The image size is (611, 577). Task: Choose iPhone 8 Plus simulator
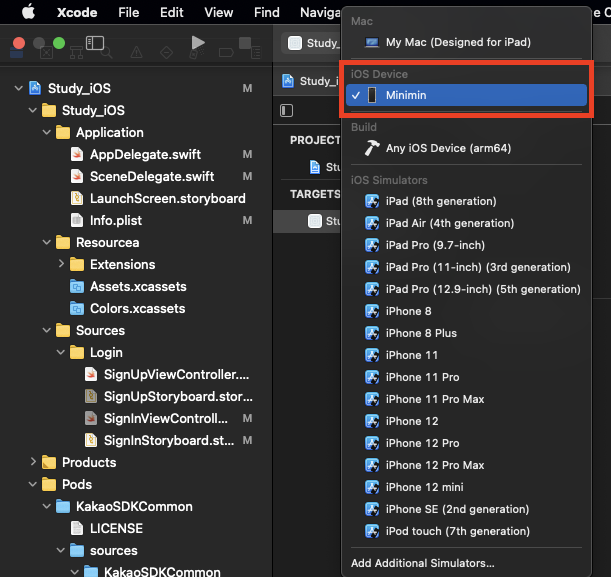pyautogui.click(x=466, y=333)
